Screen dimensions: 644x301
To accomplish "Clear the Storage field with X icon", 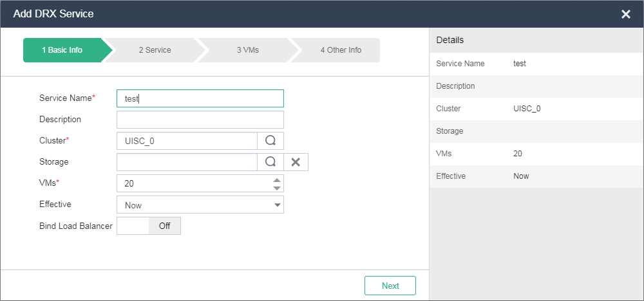I will [x=296, y=162].
